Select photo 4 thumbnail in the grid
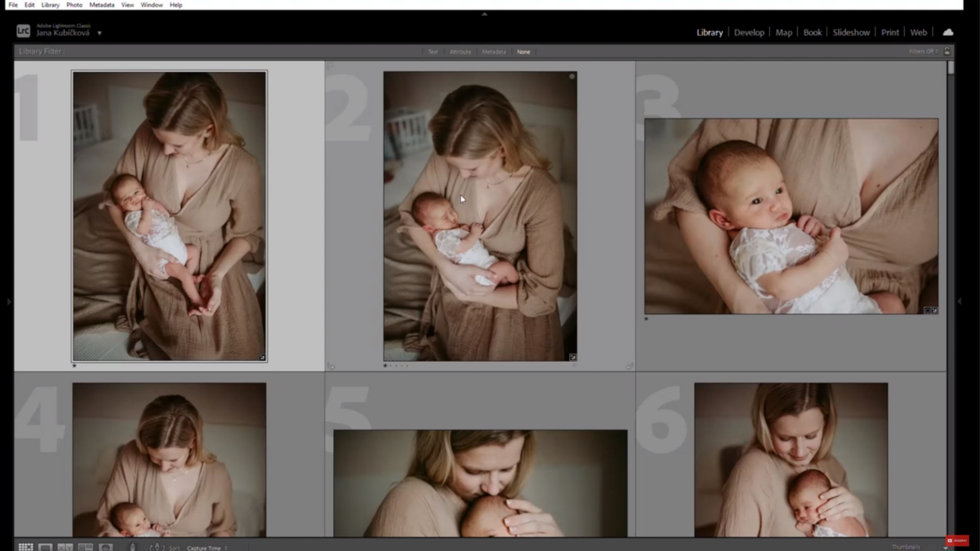Viewport: 980px width, 551px height. (x=169, y=460)
